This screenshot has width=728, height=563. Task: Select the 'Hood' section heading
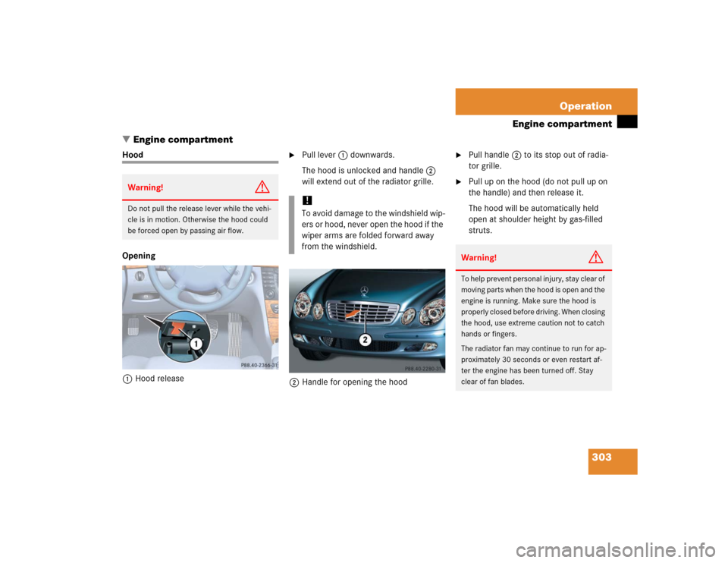(133, 155)
